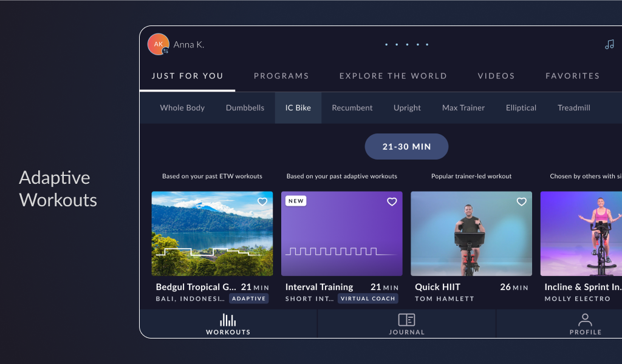This screenshot has width=622, height=364.
Task: Open the Workouts bar-chart icon
Action: pyautogui.click(x=228, y=320)
